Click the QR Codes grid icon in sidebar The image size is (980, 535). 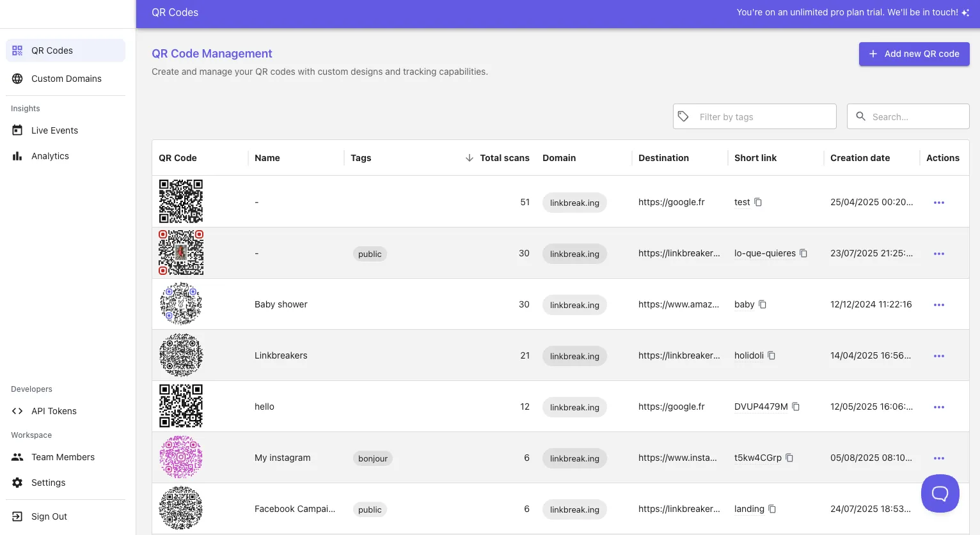17,50
